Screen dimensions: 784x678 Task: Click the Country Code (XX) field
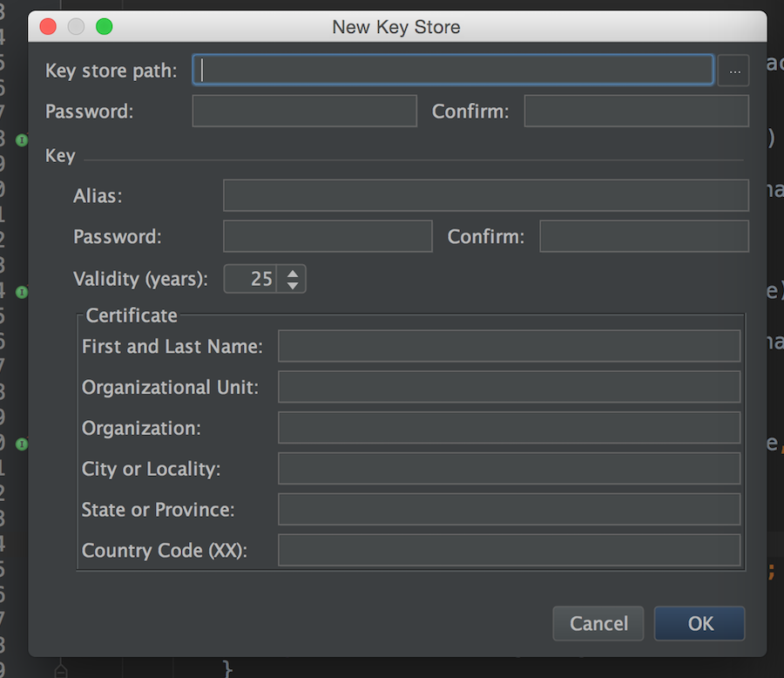(509, 551)
